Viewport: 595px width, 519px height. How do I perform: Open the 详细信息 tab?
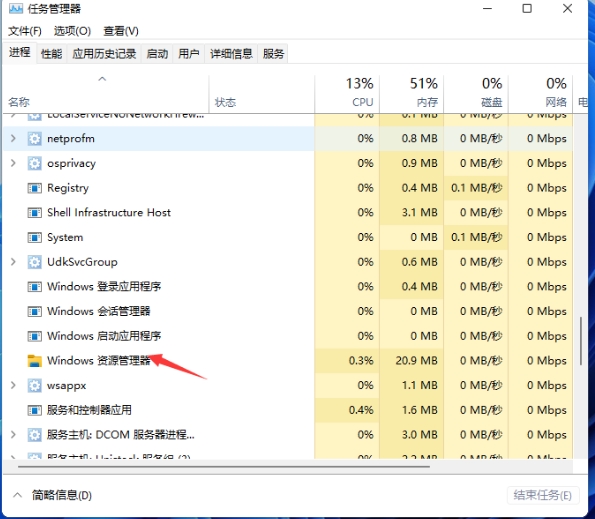coord(231,53)
